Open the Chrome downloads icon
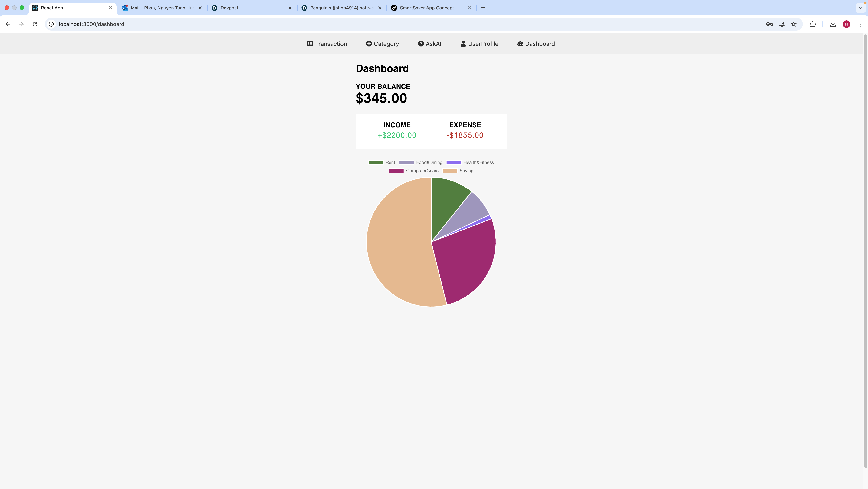The image size is (868, 489). (x=833, y=24)
